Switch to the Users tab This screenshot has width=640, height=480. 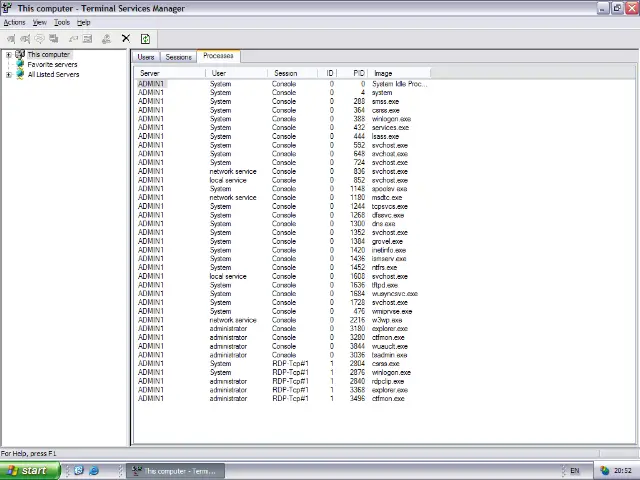pos(146,57)
